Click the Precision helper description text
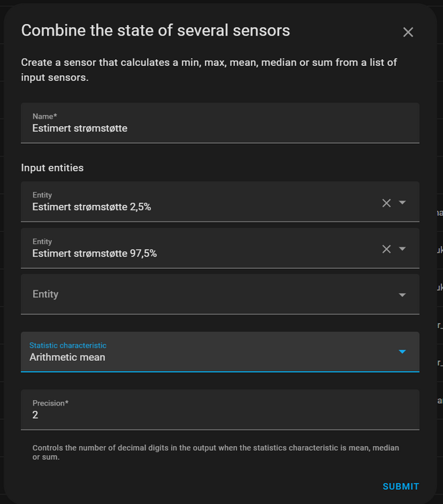443x504 pixels. (215, 453)
